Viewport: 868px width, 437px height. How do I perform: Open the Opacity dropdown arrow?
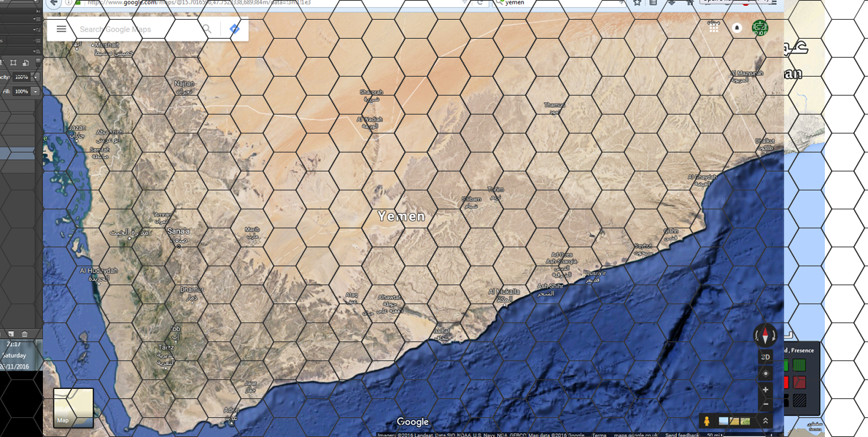coord(36,77)
